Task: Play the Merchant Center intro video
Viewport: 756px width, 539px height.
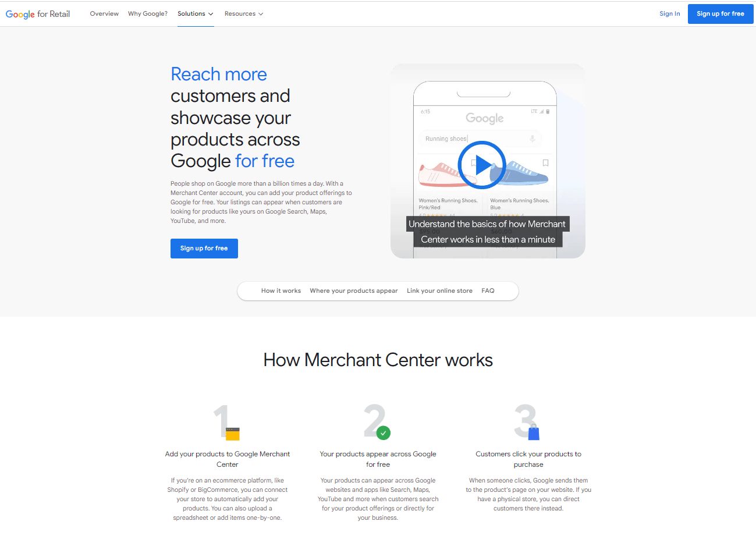Action: click(x=482, y=165)
